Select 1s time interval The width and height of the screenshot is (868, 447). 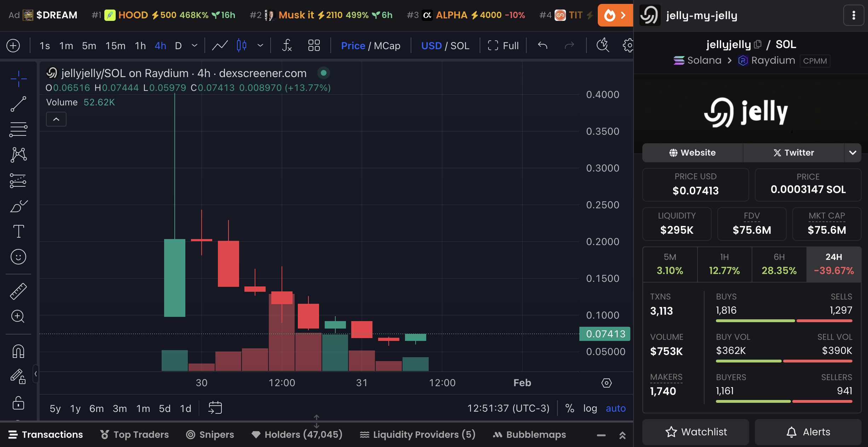[45, 46]
